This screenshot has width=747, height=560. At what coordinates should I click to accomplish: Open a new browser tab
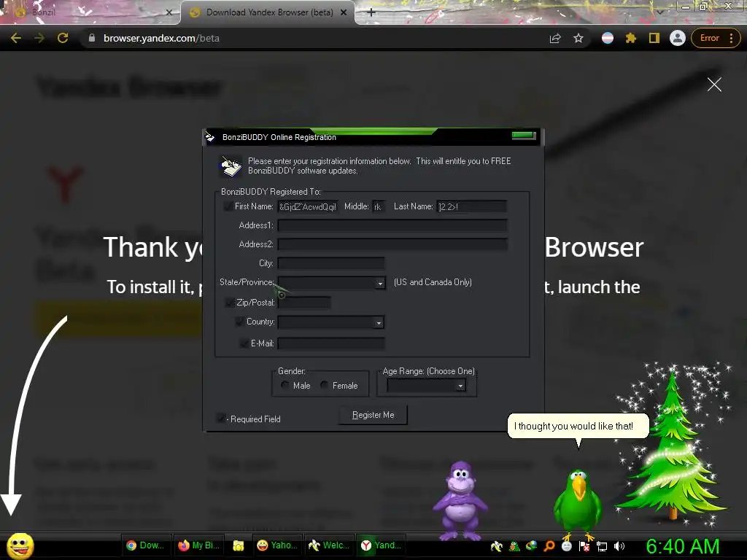pyautogui.click(x=371, y=12)
